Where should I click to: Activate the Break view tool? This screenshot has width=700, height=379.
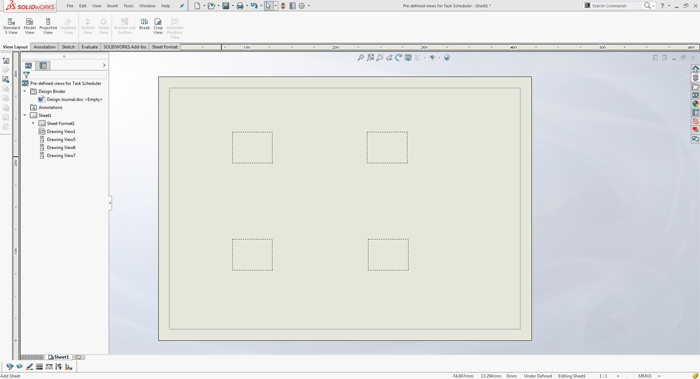pyautogui.click(x=144, y=24)
